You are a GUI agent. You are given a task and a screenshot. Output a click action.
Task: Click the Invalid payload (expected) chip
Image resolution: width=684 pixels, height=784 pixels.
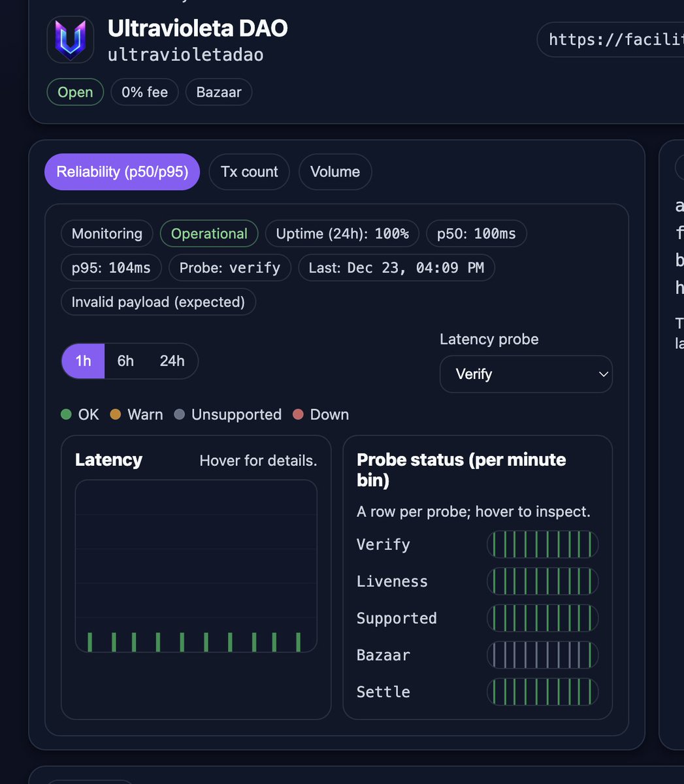(158, 302)
